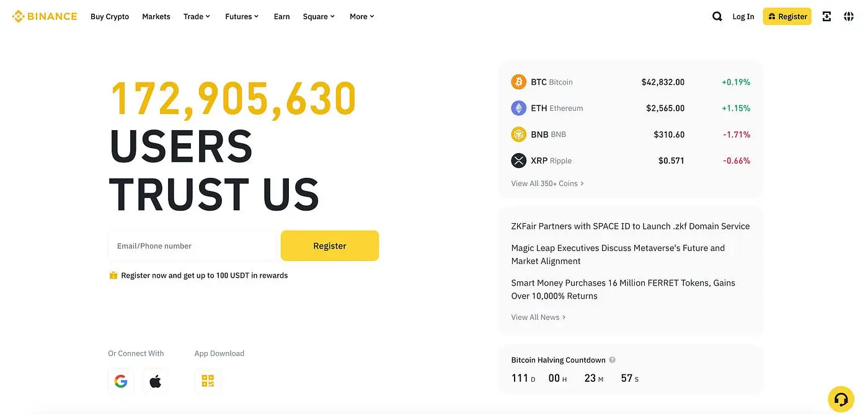Expand the Futures dropdown menu
Viewport: 868px width, 414px height.
(x=242, y=17)
